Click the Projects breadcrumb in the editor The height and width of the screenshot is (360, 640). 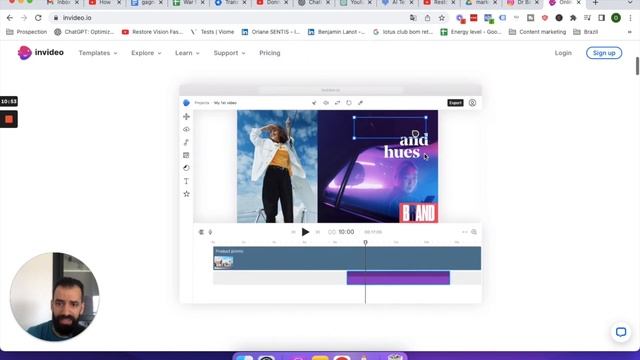202,103
